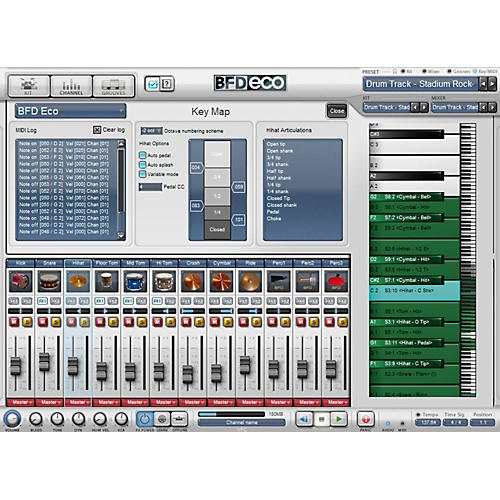
Task: Open the Grooves page
Action: click(x=113, y=86)
